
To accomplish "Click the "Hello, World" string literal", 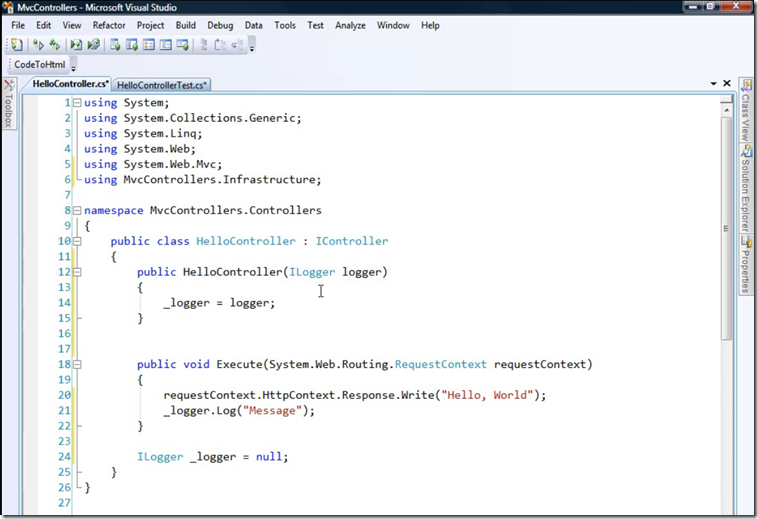I will (x=487, y=395).
